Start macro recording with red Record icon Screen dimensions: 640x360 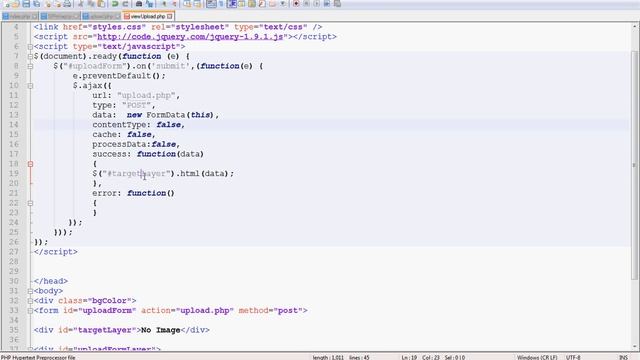(x=296, y=4)
